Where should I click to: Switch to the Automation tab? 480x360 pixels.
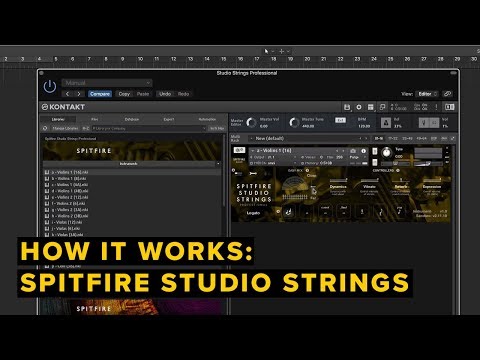[207, 119]
